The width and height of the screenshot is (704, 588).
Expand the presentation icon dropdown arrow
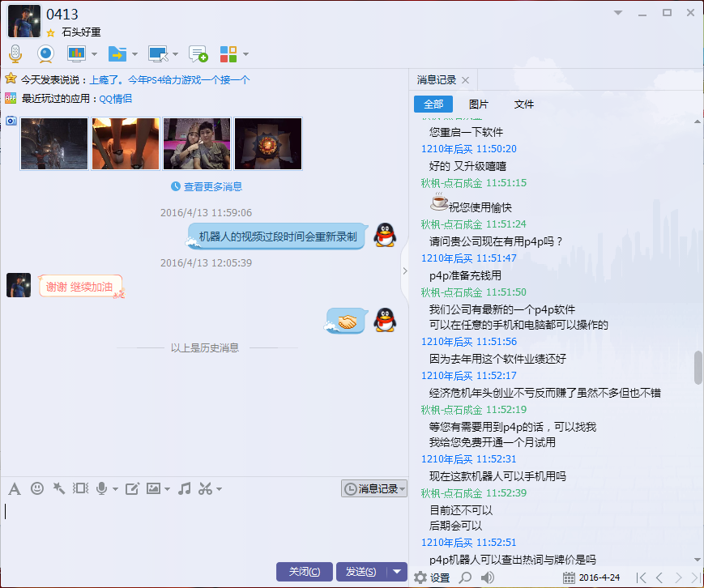coord(94,54)
